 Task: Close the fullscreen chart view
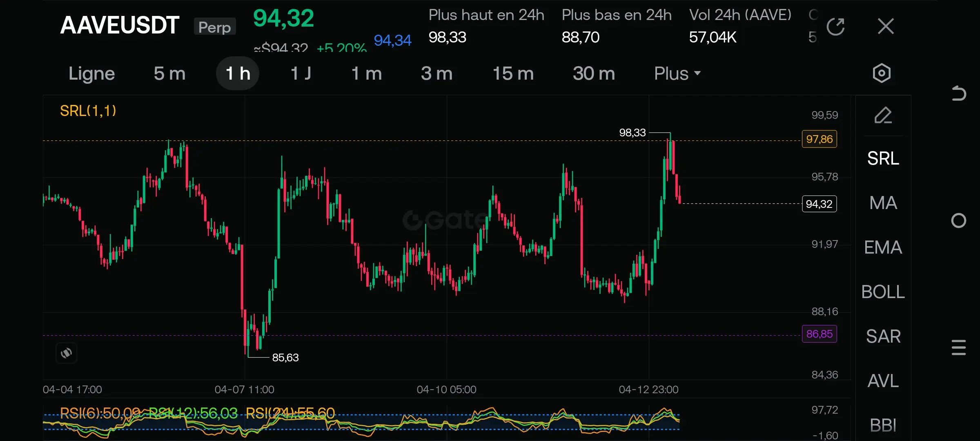886,27
